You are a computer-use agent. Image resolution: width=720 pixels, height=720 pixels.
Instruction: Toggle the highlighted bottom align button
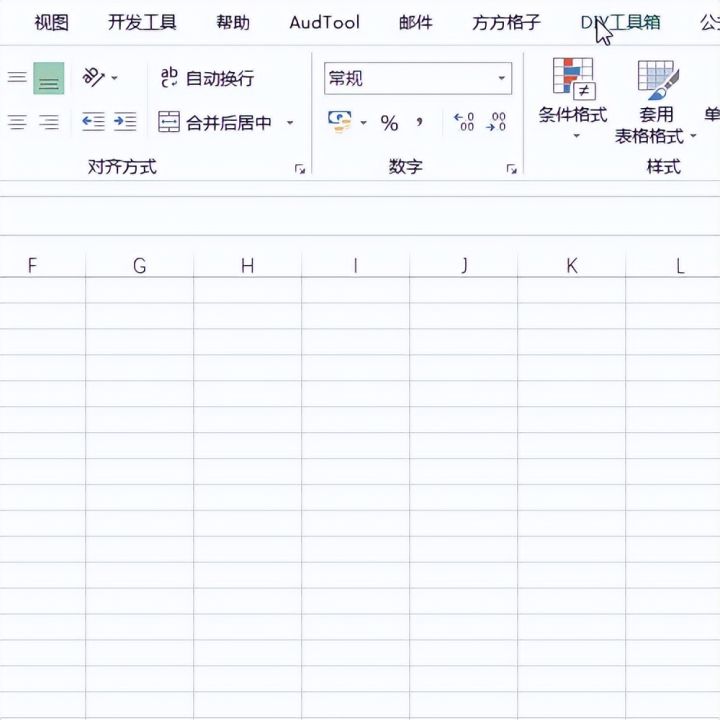point(49,78)
